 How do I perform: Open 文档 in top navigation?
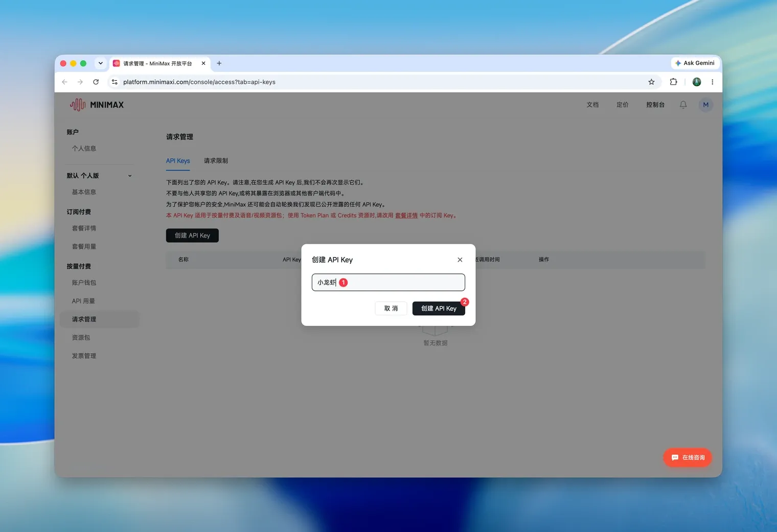tap(592, 105)
